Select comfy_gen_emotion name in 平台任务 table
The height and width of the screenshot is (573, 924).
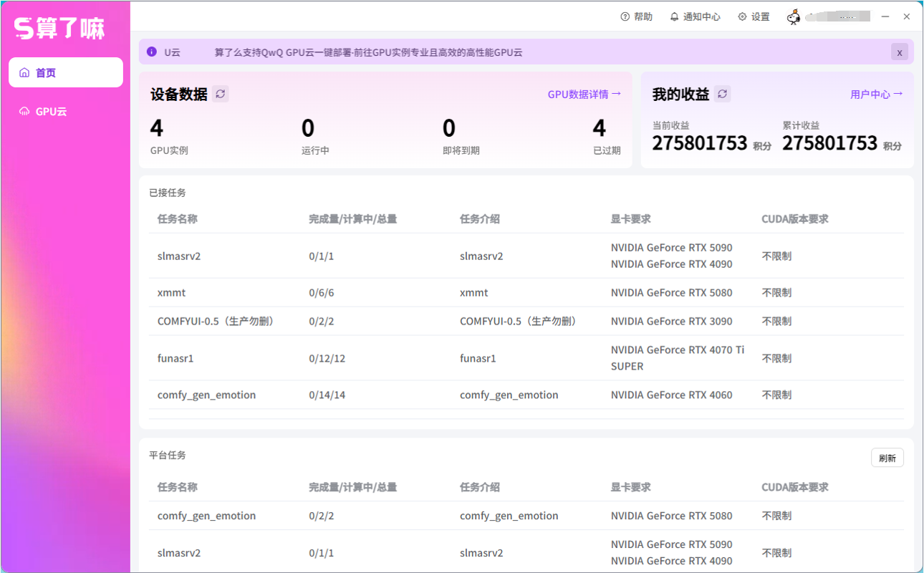coord(206,516)
